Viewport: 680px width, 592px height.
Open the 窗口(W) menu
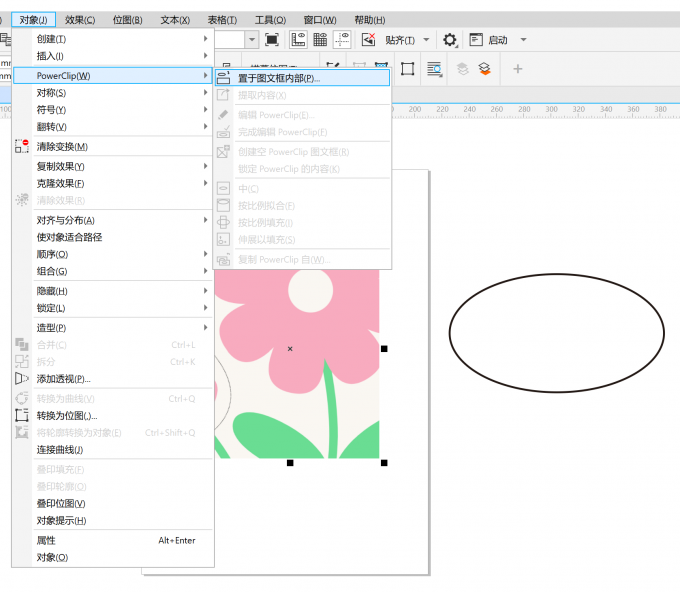[320, 20]
